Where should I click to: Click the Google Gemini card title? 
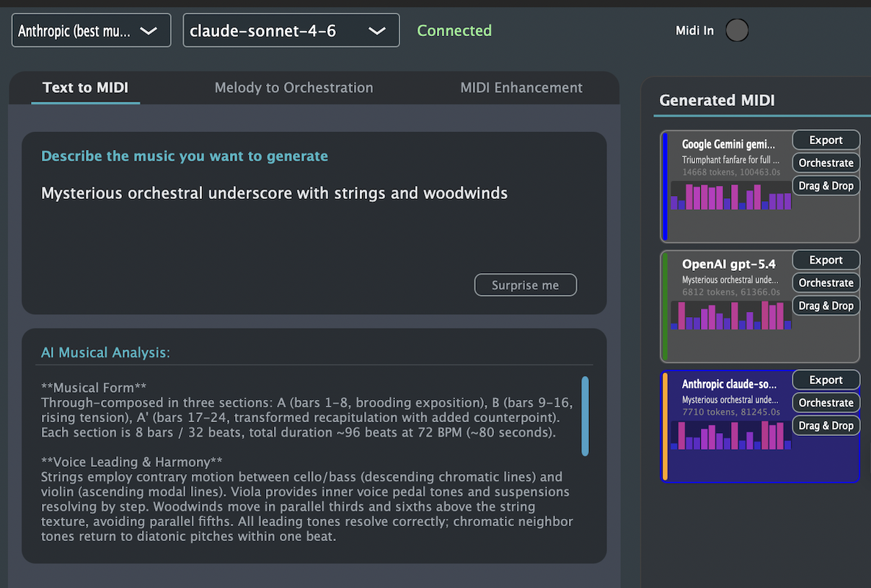point(729,145)
